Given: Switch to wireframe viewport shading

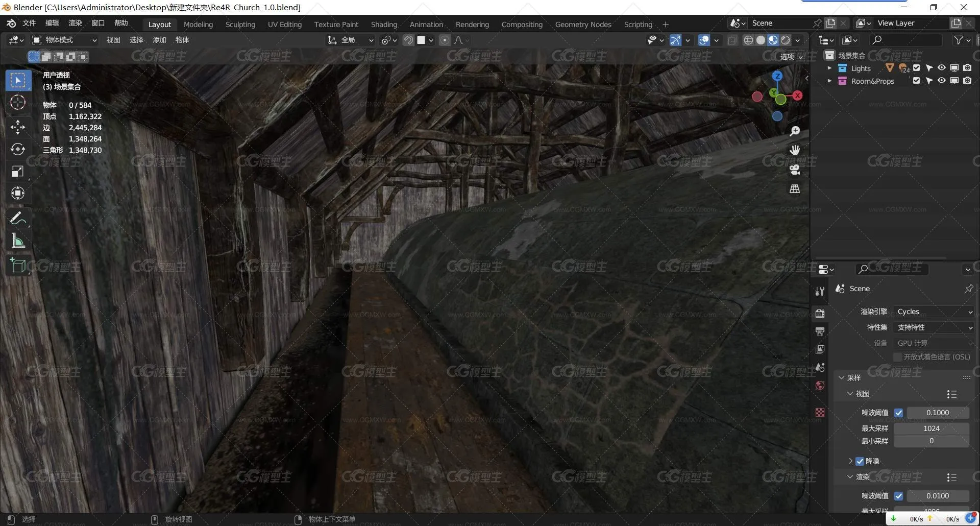Looking at the screenshot, I should [748, 40].
